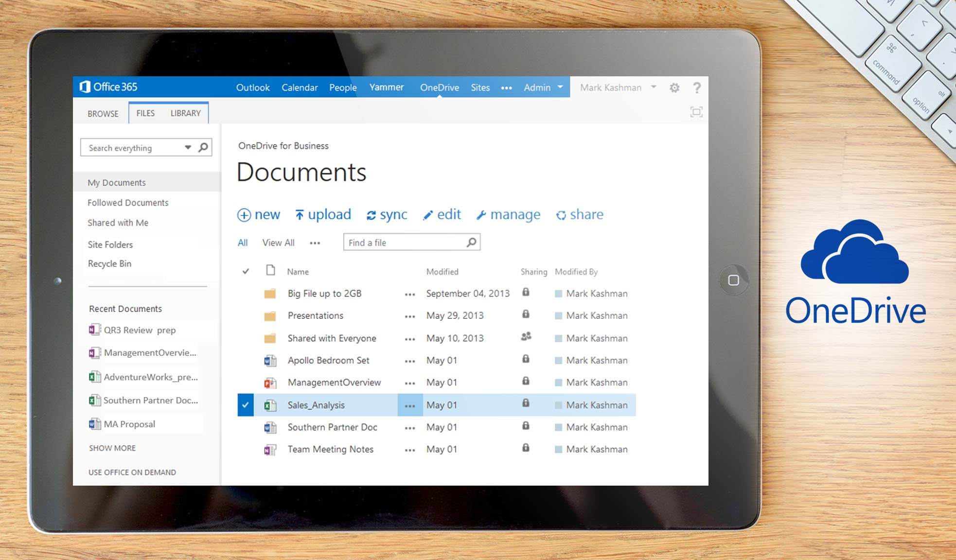Click the share icon on the toolbar
Screen dimensions: 956x560
562,214
